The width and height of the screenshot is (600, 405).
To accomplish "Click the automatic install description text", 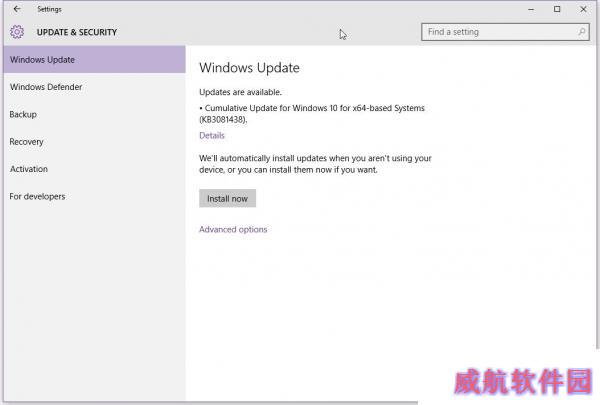I will [x=315, y=164].
